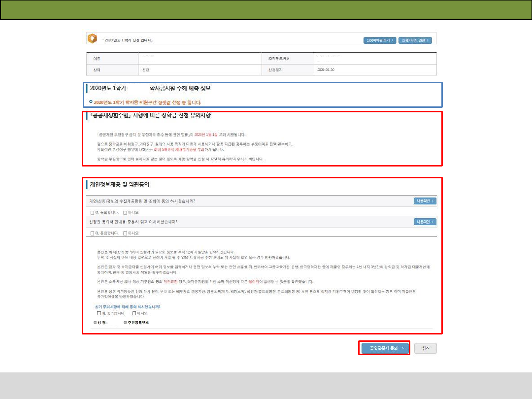The image size is (532, 399).
Task: Check '아니오' under 상기 주의사항 question
Action: (x=134, y=313)
